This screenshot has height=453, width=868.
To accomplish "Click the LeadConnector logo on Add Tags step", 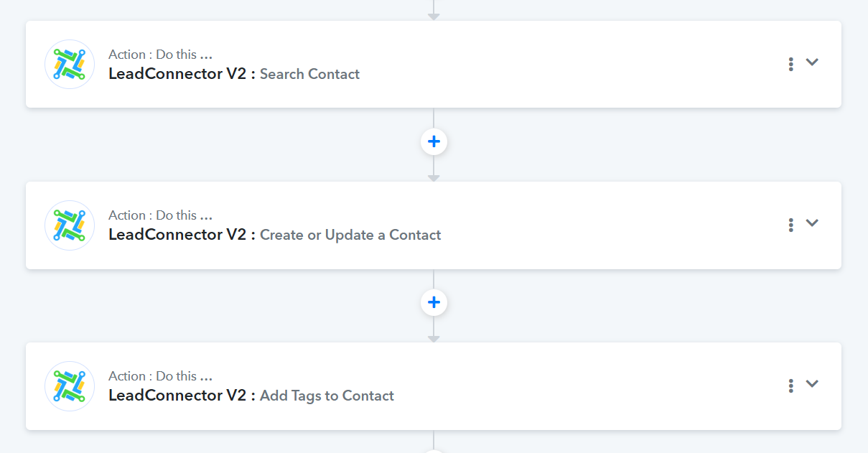I will (x=70, y=386).
